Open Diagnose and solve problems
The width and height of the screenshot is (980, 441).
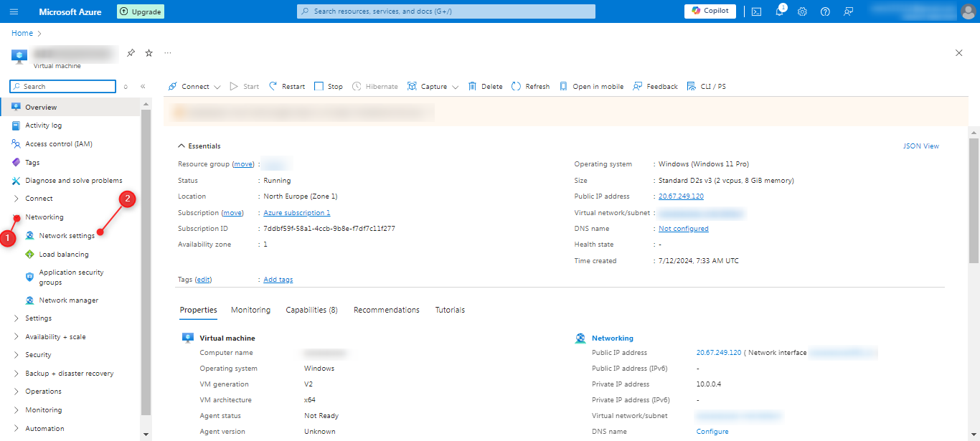click(x=73, y=181)
